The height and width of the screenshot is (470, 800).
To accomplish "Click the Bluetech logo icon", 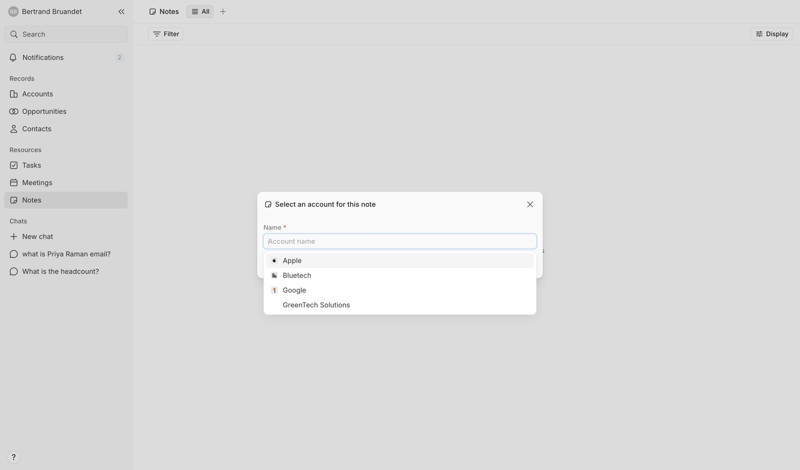I will [274, 276].
